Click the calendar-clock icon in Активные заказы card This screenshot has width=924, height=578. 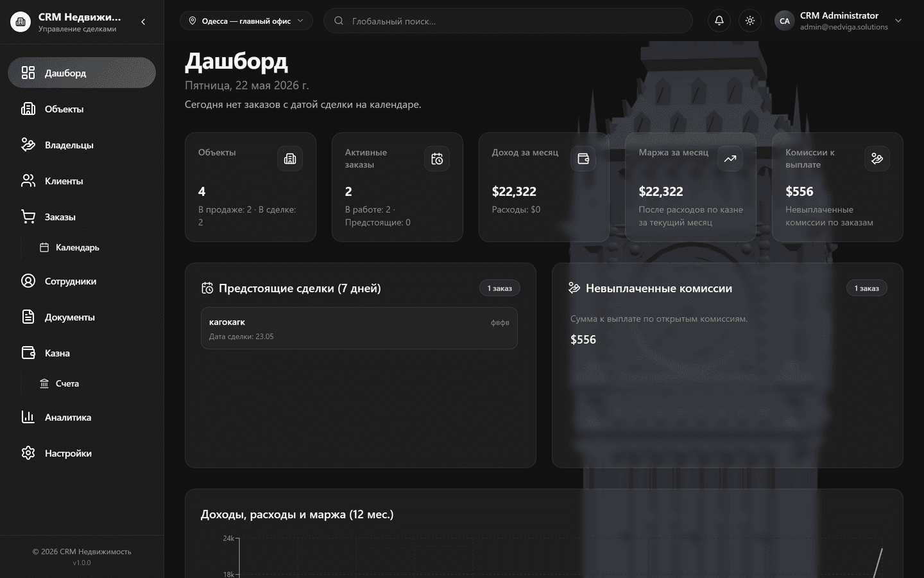point(437,159)
